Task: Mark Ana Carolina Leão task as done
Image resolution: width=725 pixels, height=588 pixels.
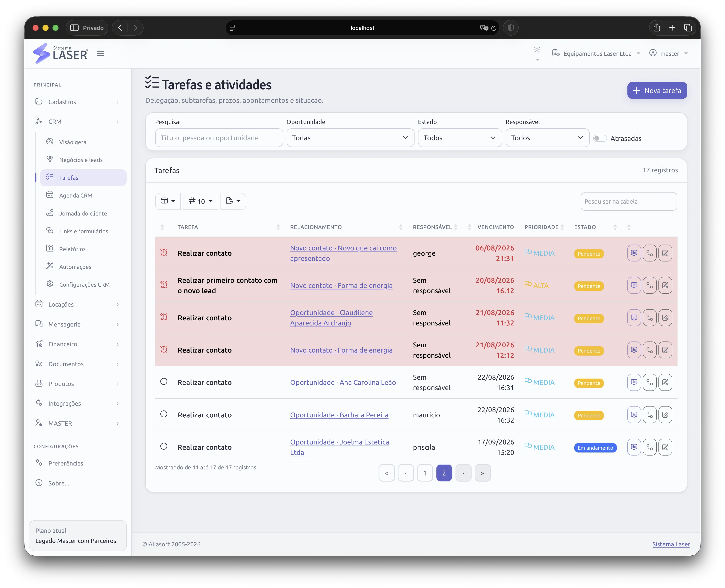Action: click(x=164, y=382)
